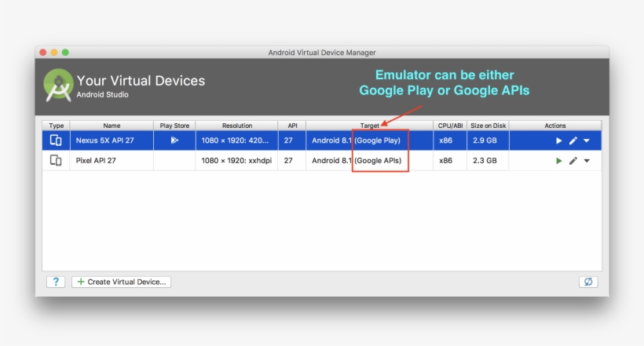Sort by the Resolution column header
644x346 pixels.
click(237, 126)
